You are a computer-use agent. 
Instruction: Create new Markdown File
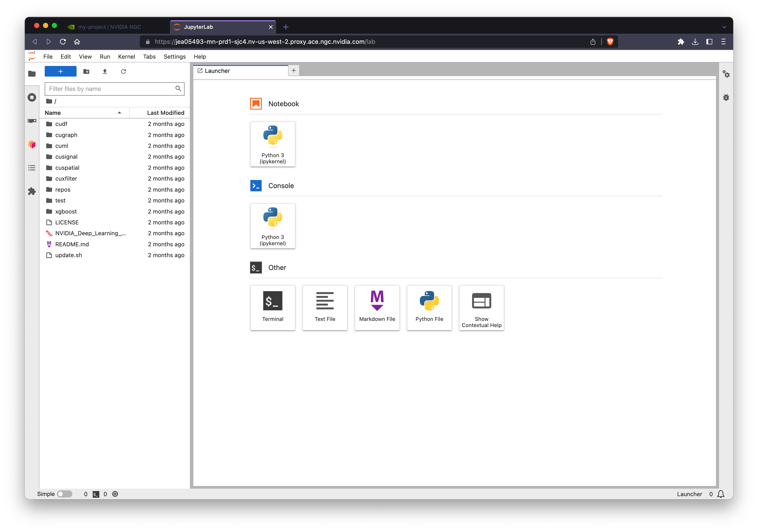point(377,307)
